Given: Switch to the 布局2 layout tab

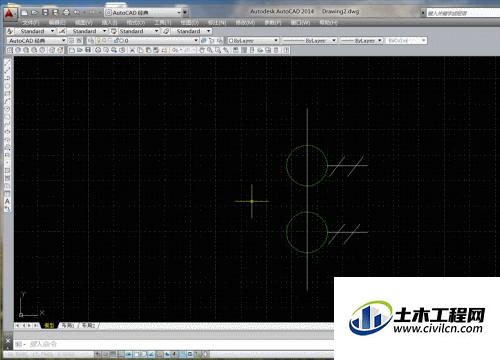Looking at the screenshot, I should pos(88,325).
